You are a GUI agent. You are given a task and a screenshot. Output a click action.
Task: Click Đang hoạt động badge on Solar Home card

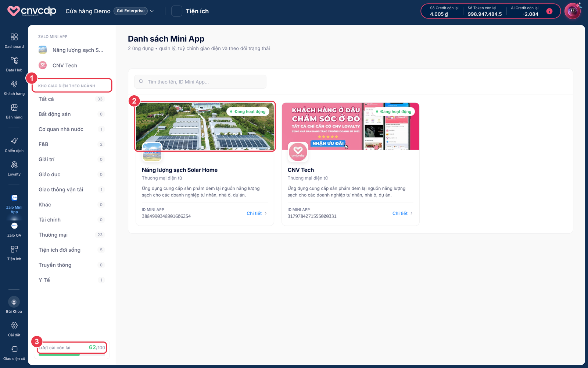tap(248, 112)
